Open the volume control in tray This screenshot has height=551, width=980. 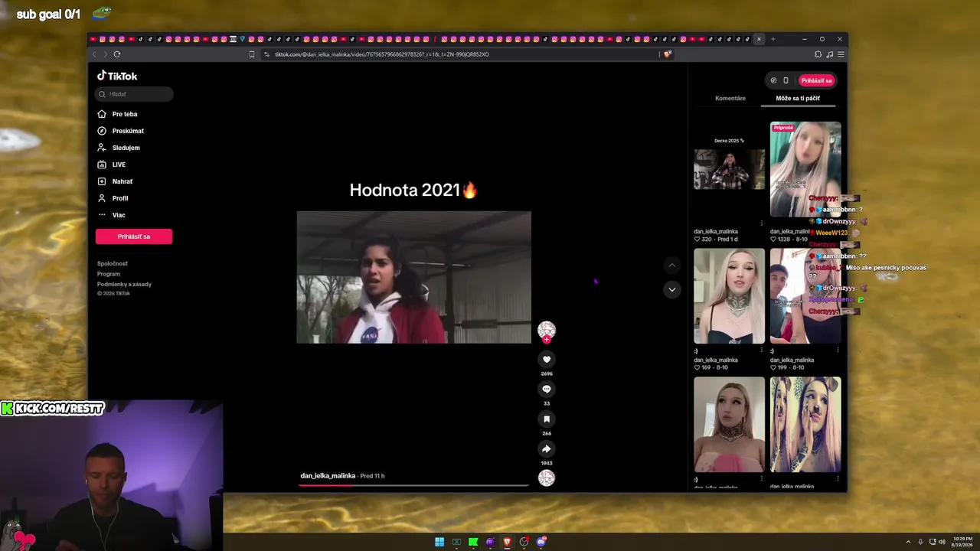[x=942, y=542]
